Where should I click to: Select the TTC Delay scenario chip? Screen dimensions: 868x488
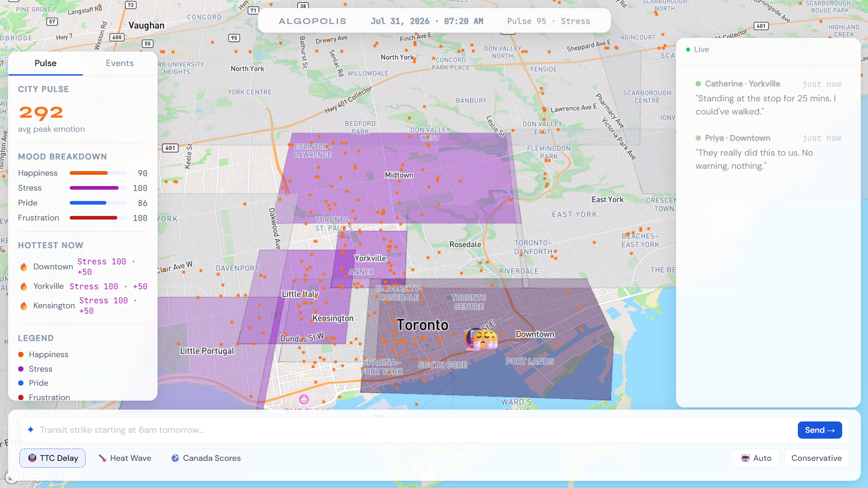pos(52,458)
